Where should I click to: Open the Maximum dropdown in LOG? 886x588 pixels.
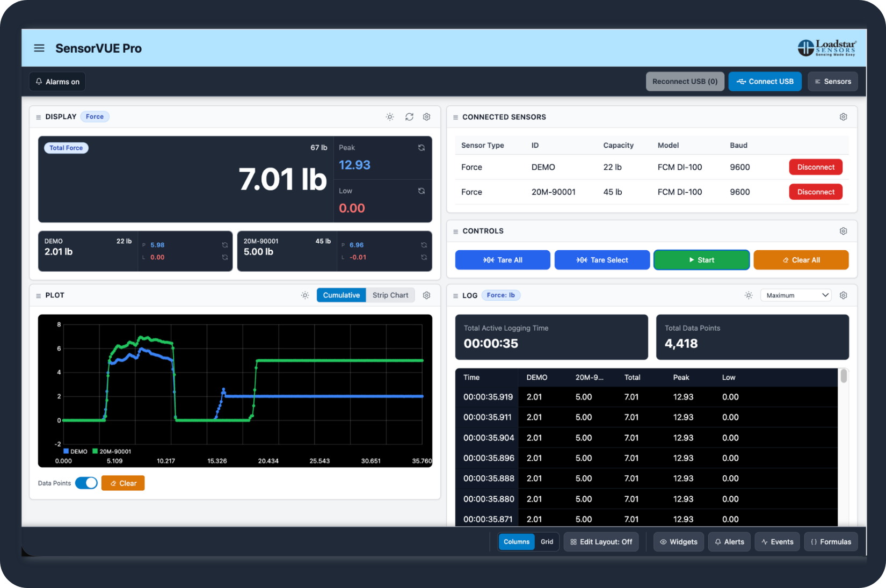796,295
